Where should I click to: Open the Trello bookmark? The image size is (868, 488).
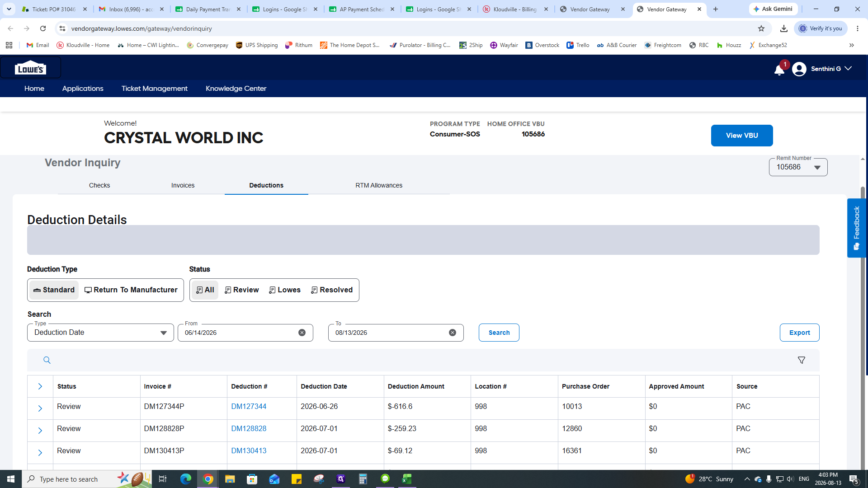click(x=578, y=45)
